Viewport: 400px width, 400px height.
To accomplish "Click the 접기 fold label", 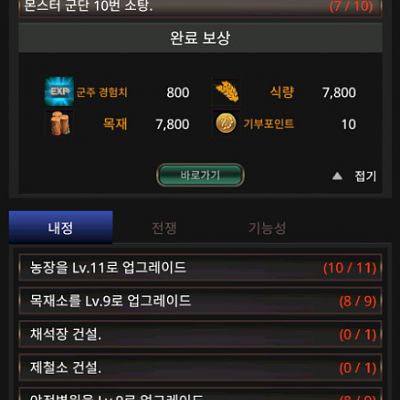I will click(x=365, y=176).
